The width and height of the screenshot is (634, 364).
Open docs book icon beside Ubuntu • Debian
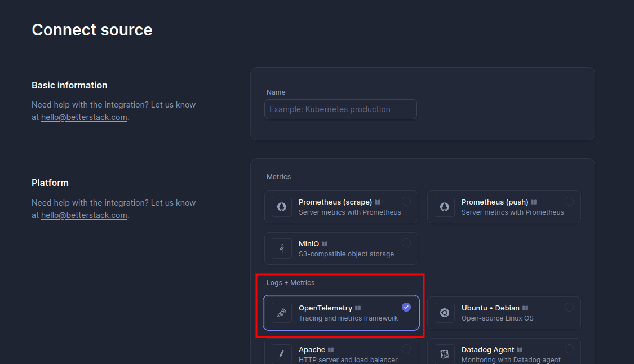(525, 308)
